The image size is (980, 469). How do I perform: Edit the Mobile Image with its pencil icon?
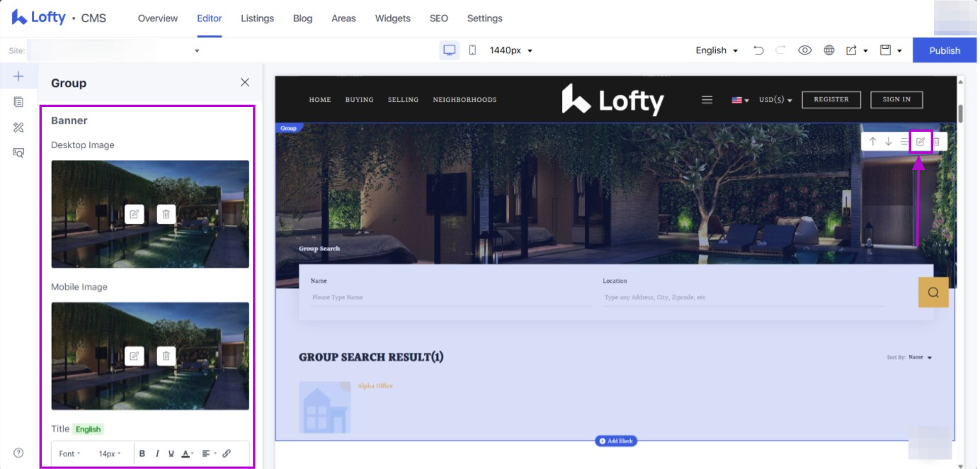point(134,356)
